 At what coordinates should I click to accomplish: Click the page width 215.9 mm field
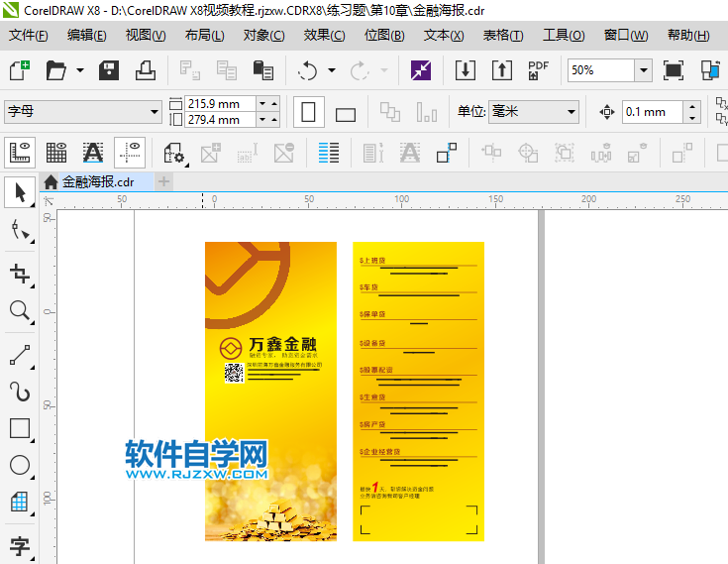click(219, 104)
